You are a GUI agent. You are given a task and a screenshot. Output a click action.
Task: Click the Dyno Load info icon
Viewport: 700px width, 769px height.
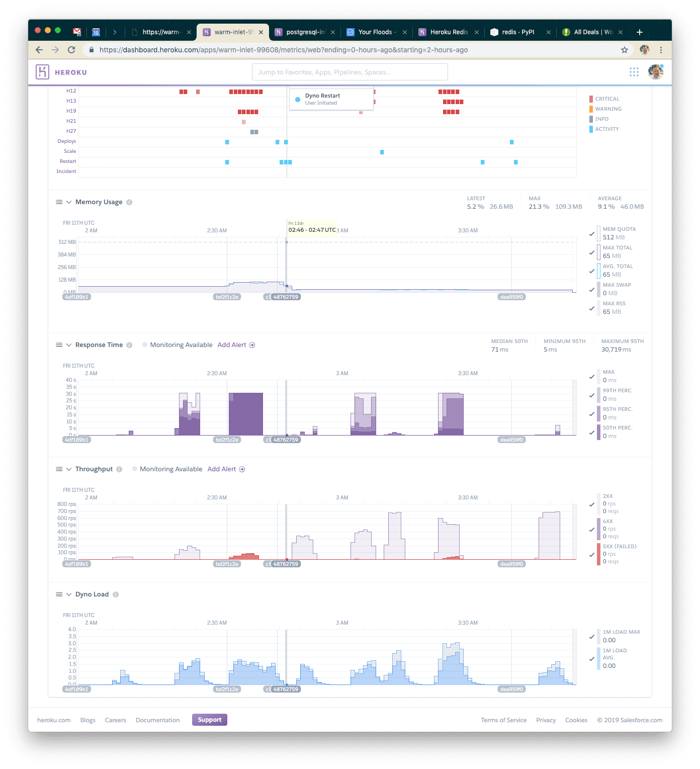click(116, 594)
